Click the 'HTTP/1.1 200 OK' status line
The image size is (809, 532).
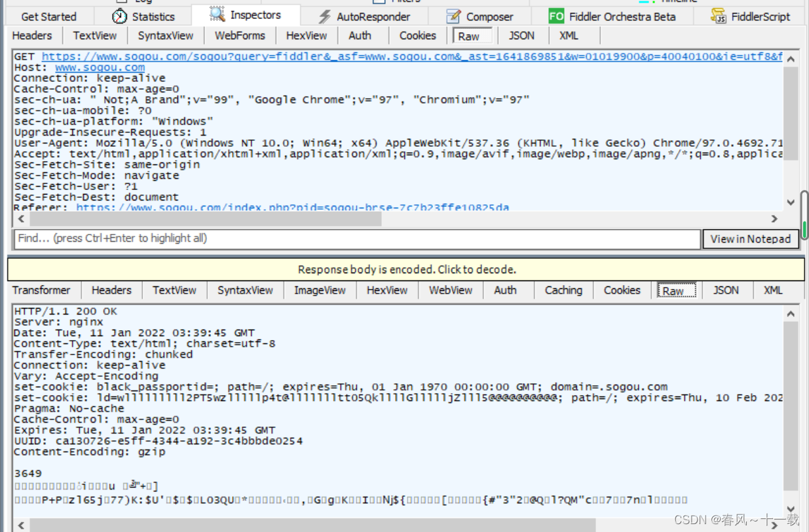coord(66,311)
